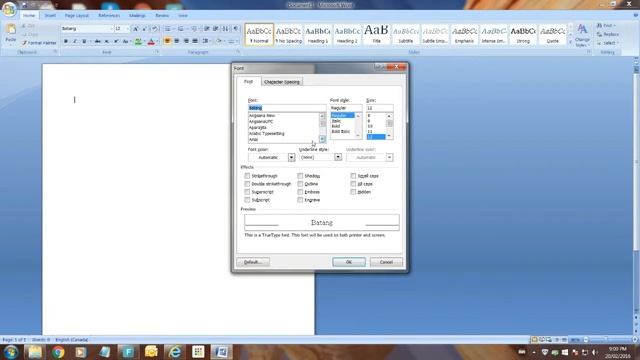The width and height of the screenshot is (640, 360).
Task: Open the Font color dropdown in the dialog
Action: point(291,158)
